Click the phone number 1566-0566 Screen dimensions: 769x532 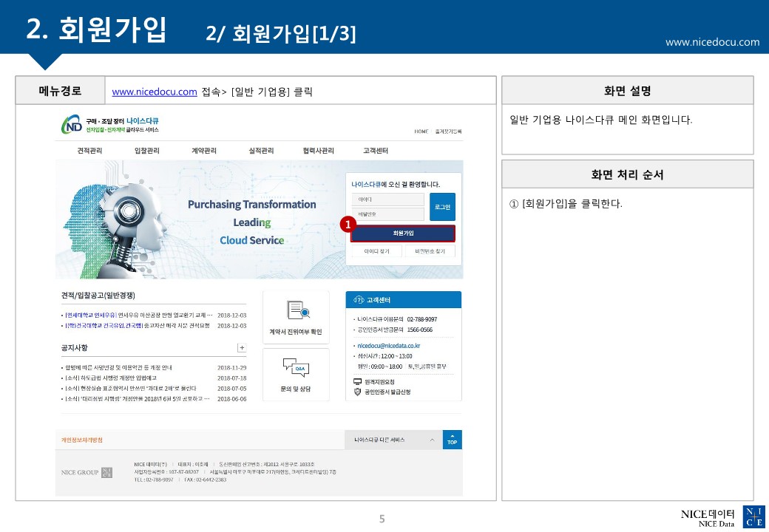tap(420, 330)
